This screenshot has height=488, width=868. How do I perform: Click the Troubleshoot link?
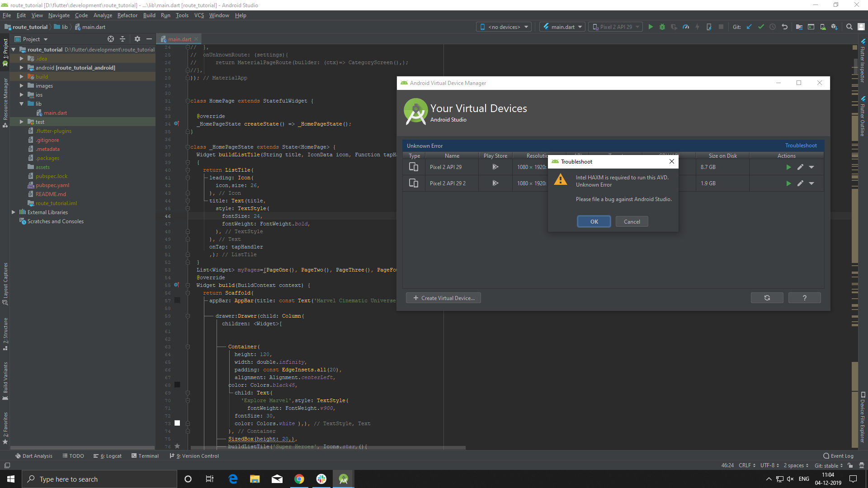801,145
